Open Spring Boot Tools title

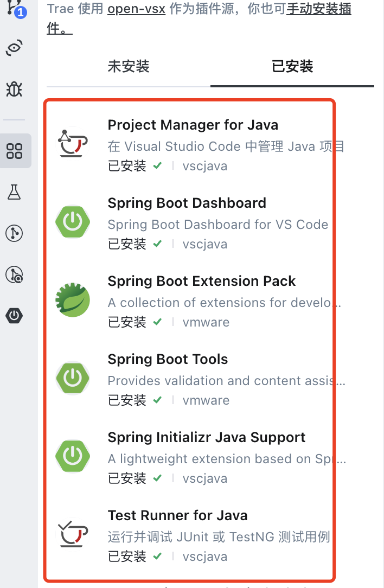168,359
